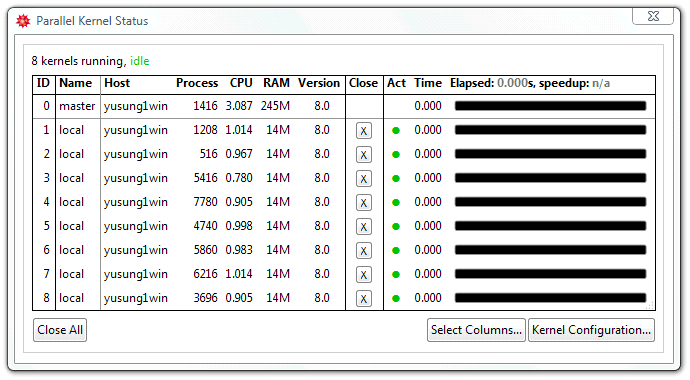Viewport: 690px width, 380px height.
Task: Open Kernel Configuration settings
Action: pyautogui.click(x=591, y=330)
